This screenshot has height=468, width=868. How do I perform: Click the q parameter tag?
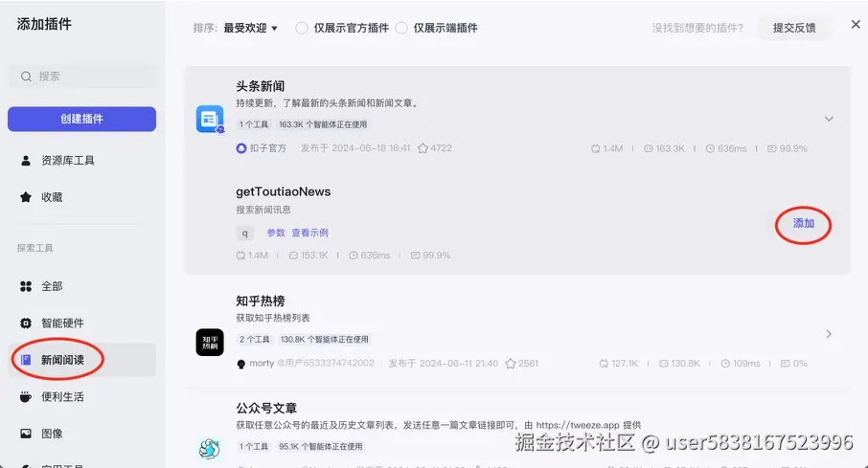click(x=244, y=233)
